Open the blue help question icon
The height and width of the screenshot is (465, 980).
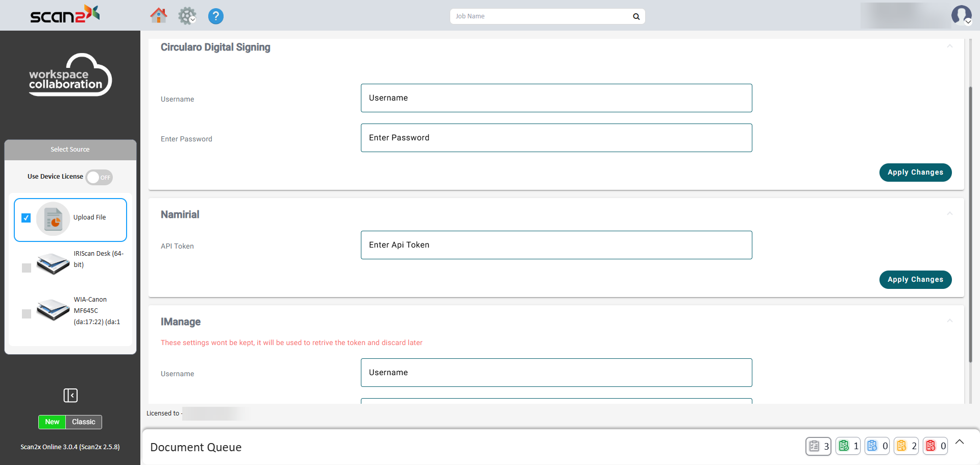click(x=215, y=16)
